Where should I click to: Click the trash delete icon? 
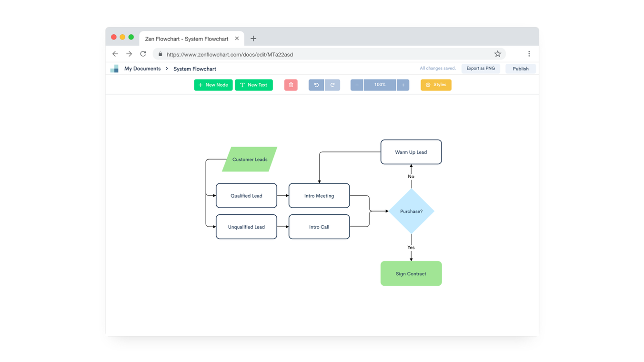pos(291,85)
